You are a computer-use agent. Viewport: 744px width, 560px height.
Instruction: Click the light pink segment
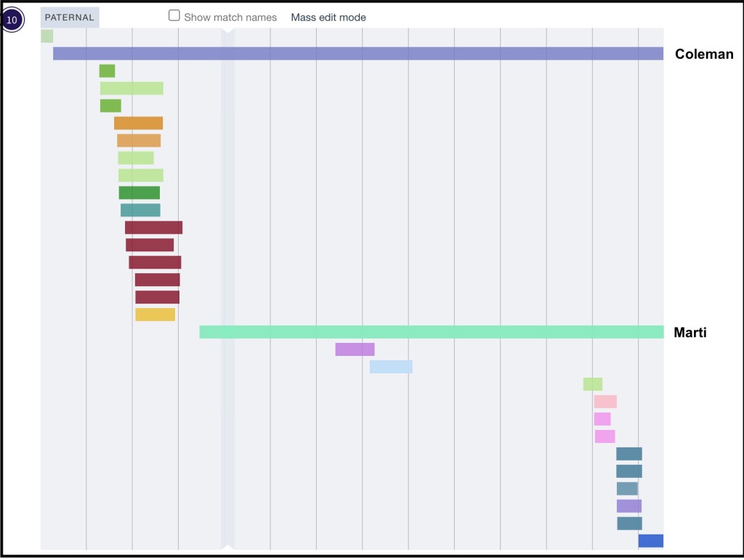605,402
